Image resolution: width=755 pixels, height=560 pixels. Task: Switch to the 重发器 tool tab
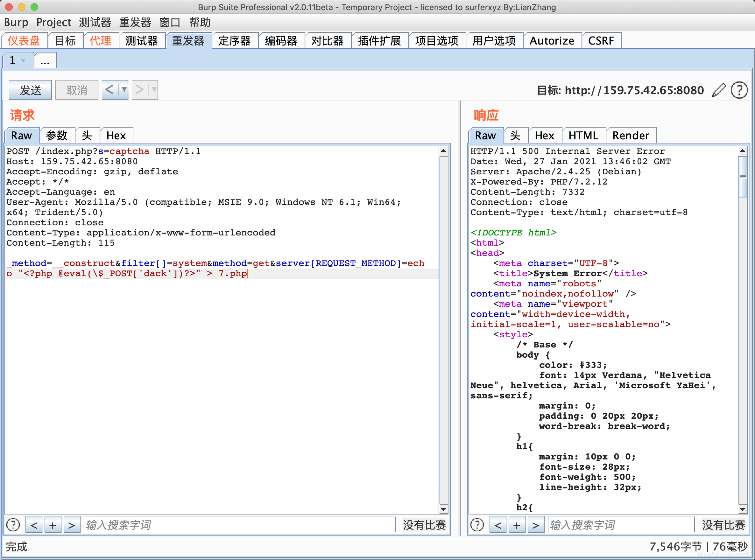(188, 41)
